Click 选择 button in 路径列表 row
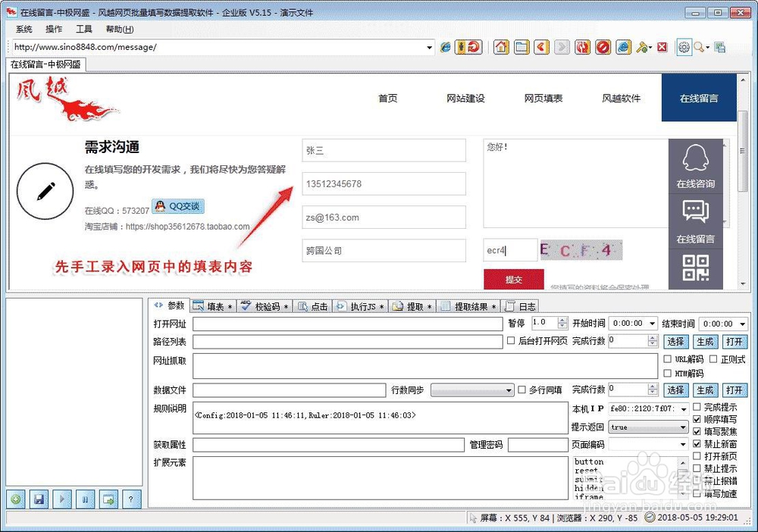The image size is (758, 532). coord(675,342)
